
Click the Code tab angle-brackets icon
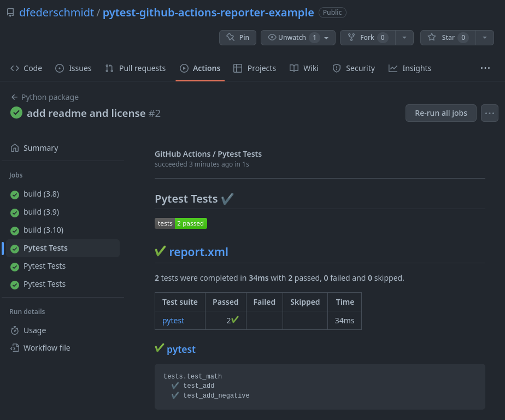point(15,68)
